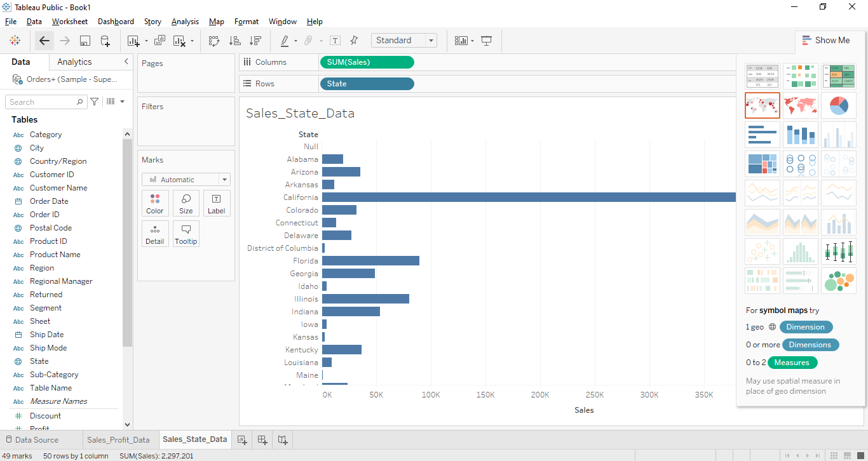Sort descending toolbar icon
Image resolution: width=868 pixels, height=461 pixels.
click(255, 41)
